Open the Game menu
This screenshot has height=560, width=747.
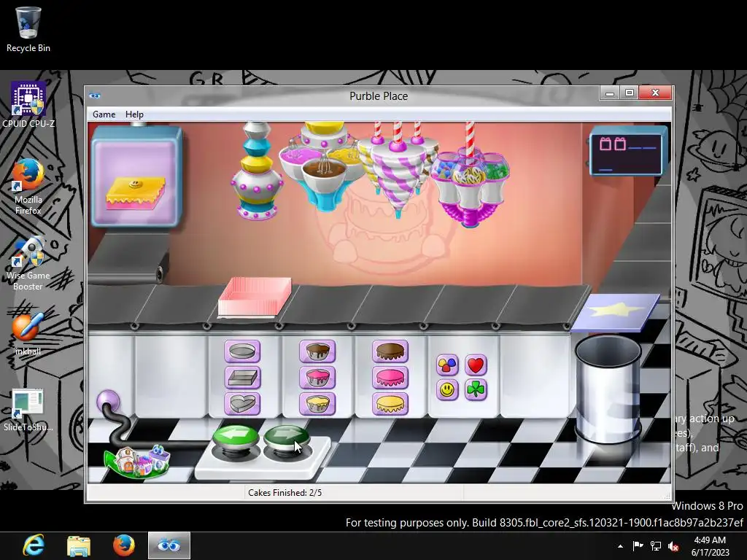(104, 114)
